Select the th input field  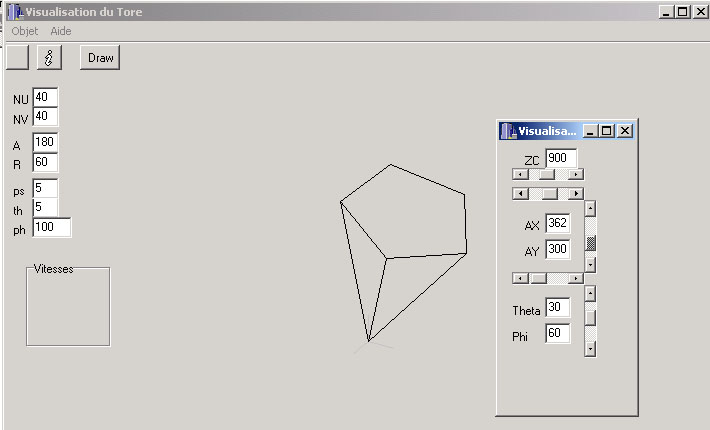click(45, 207)
